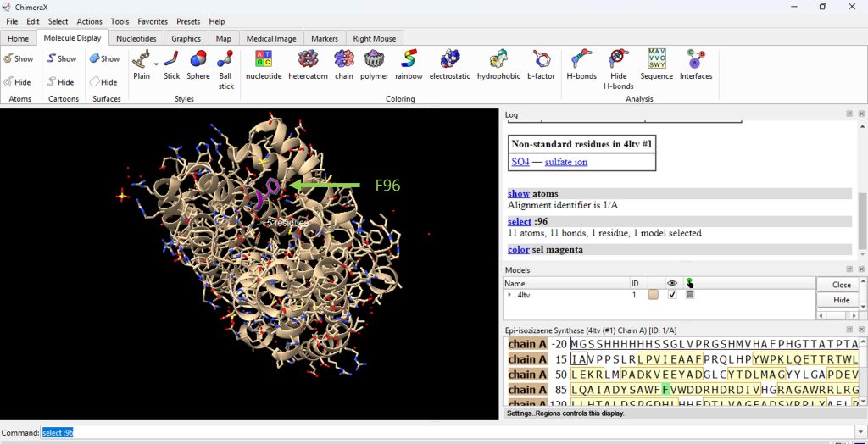
Task: Switch to the Nucleotides tab
Action: (136, 38)
